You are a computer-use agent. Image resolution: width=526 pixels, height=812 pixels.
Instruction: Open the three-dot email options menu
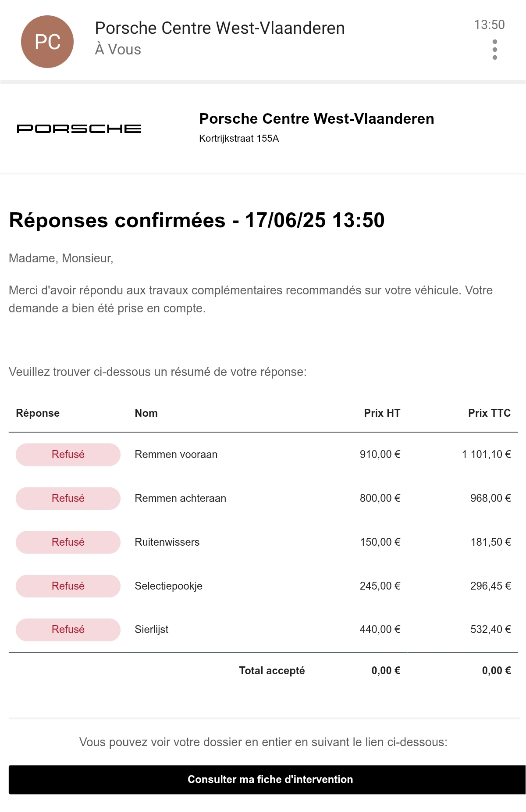point(495,50)
